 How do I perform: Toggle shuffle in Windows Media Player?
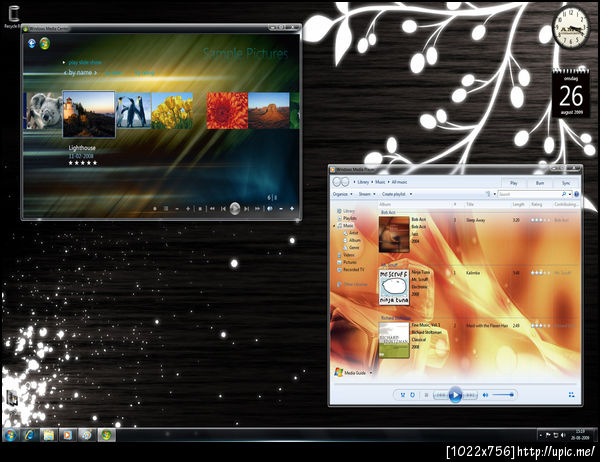point(403,395)
